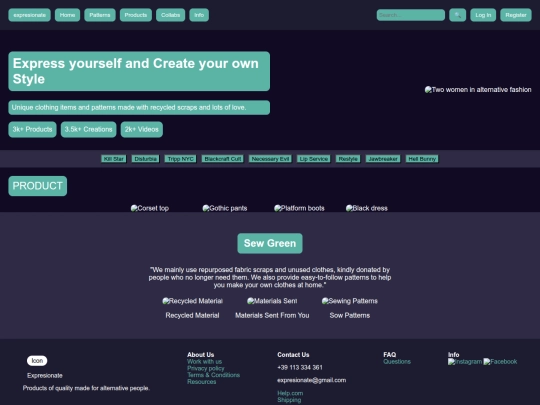Select the Lip Service brand tag

(314, 159)
